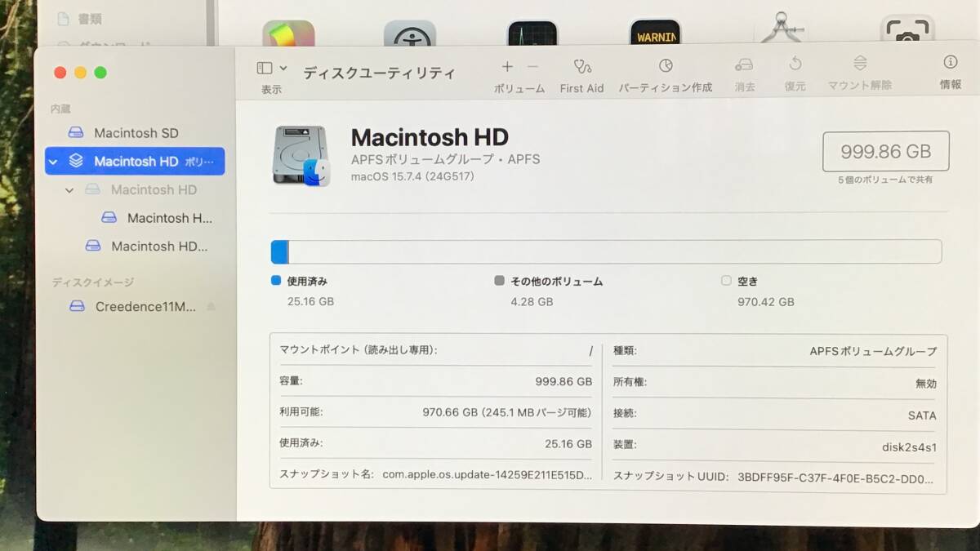
Task: Click the gray その他のボリューム legend swatch
Action: tap(500, 280)
